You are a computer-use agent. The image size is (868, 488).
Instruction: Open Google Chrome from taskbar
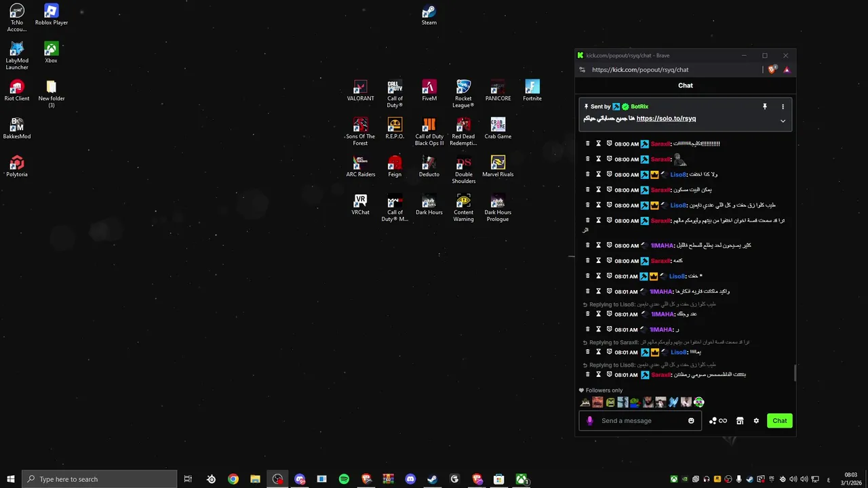coord(233,479)
